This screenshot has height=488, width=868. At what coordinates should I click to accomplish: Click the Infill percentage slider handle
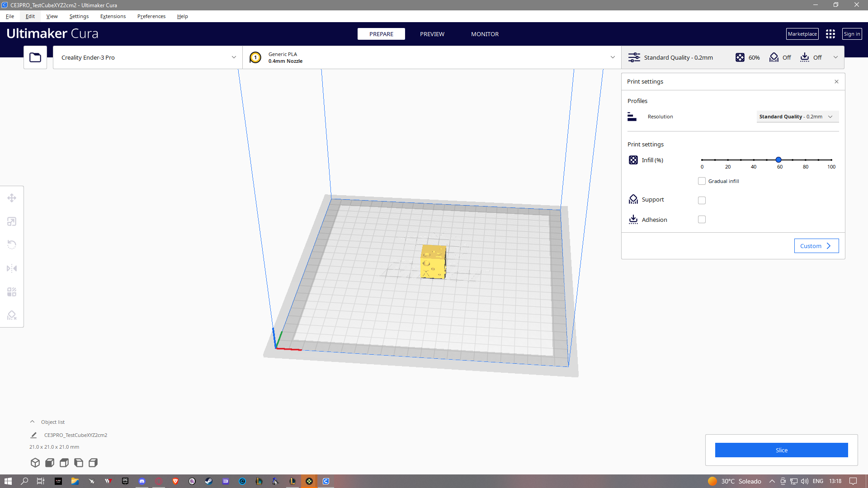(x=778, y=160)
